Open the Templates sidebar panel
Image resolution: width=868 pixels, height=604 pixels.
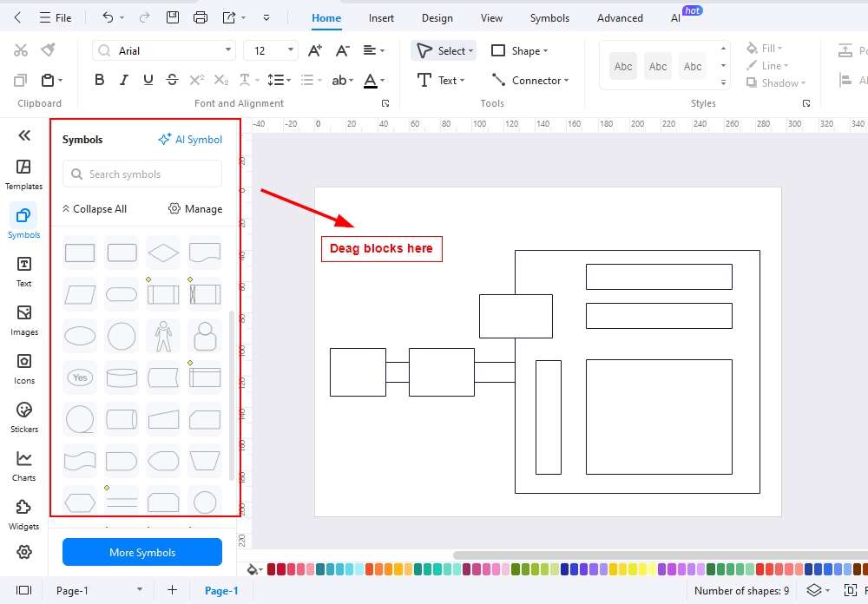click(x=23, y=174)
